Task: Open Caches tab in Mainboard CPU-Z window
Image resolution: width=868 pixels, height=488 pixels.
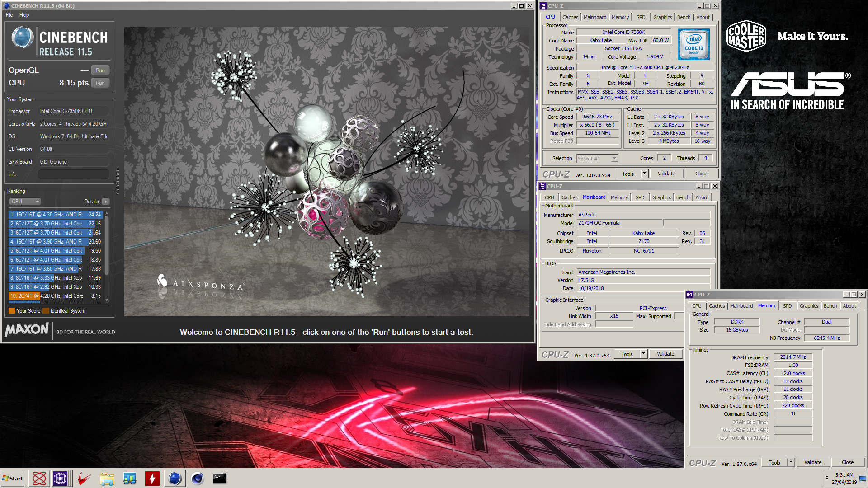Action: 569,197
